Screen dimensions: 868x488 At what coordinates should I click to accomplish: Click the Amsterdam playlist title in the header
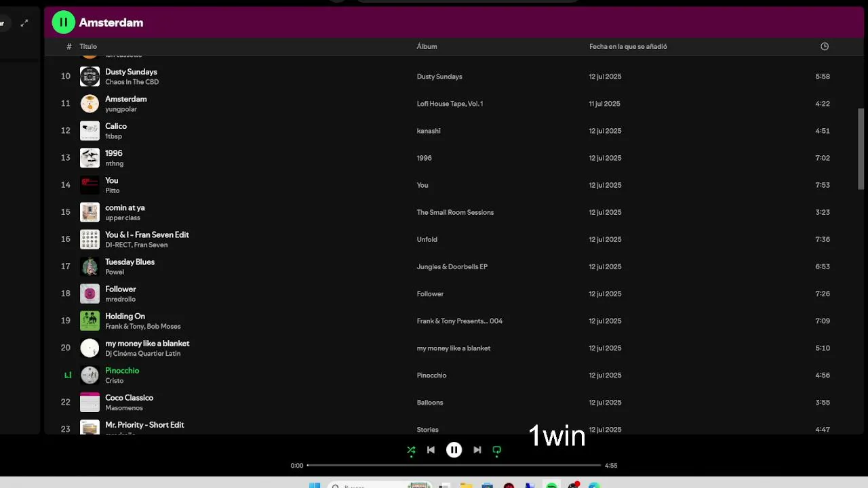pyautogui.click(x=111, y=22)
